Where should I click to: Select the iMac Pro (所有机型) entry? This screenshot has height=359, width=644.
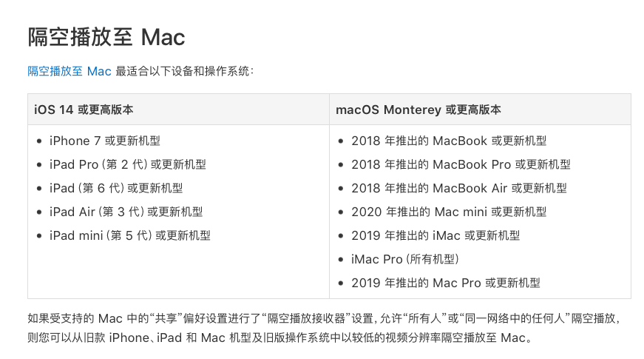pos(405,259)
